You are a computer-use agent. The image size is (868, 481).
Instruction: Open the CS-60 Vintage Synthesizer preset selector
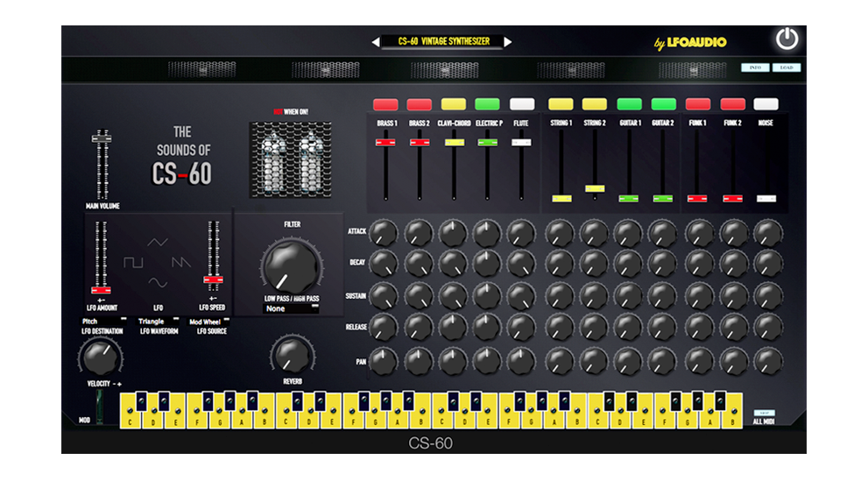click(x=443, y=41)
